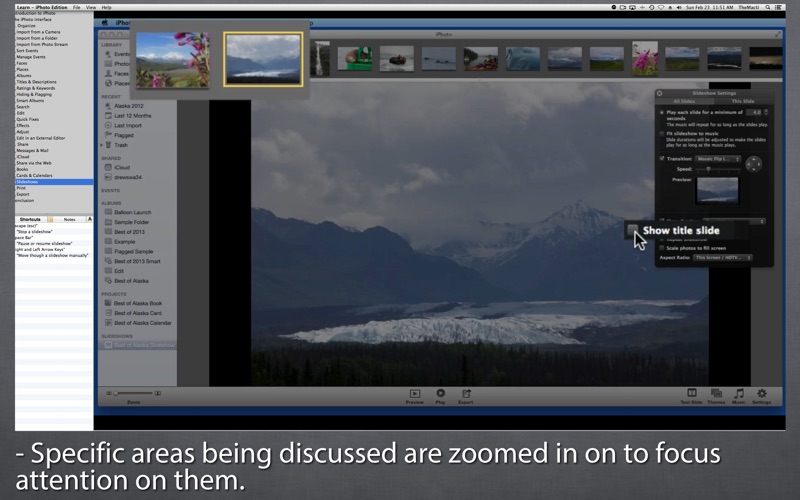Click the TheMacU user name in menu bar
The height and width of the screenshot is (500, 800).
coord(751,8)
